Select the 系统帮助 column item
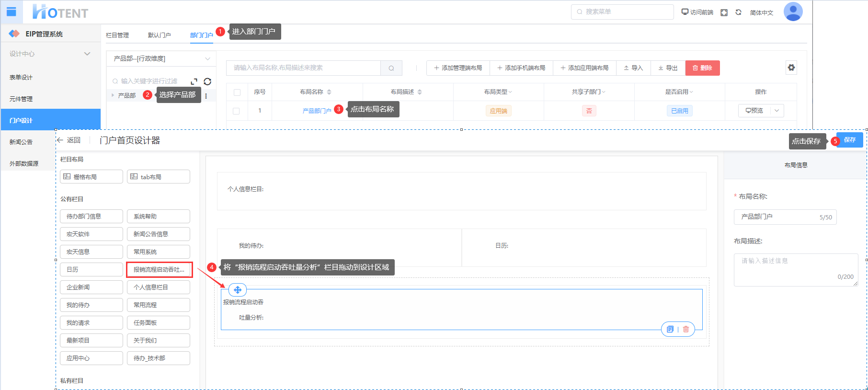 point(159,217)
